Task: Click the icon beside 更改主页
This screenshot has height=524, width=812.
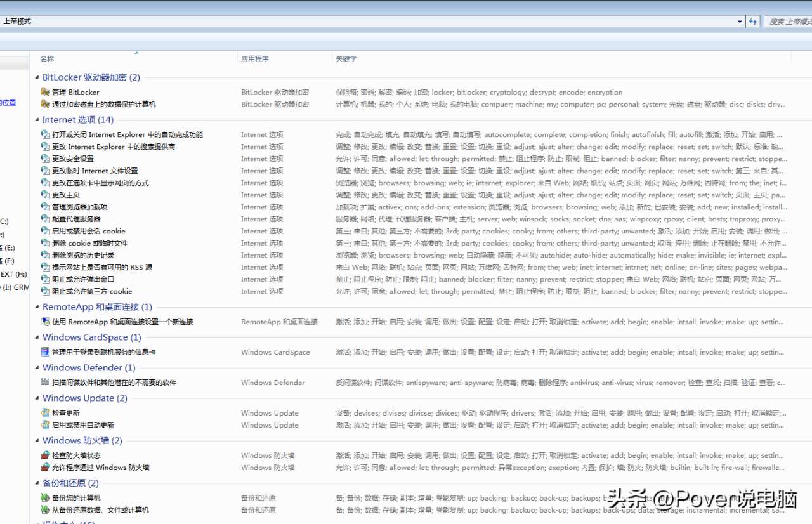Action: pyautogui.click(x=45, y=195)
